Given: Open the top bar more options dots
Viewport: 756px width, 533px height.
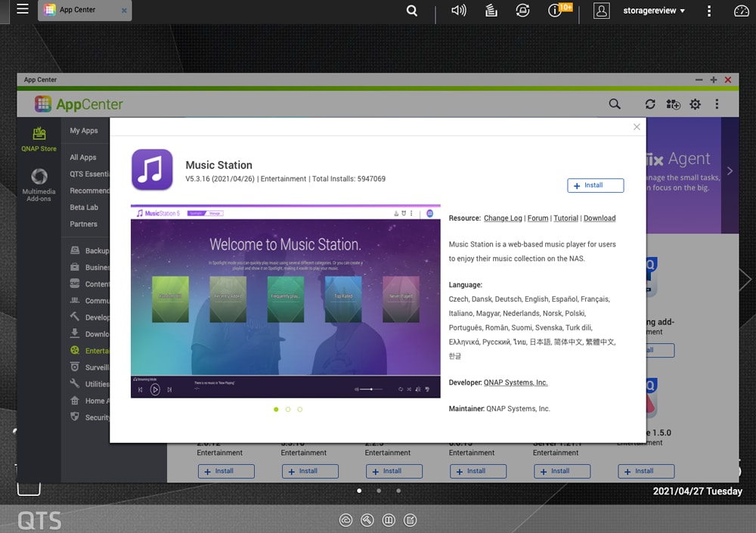Looking at the screenshot, I should (x=709, y=11).
